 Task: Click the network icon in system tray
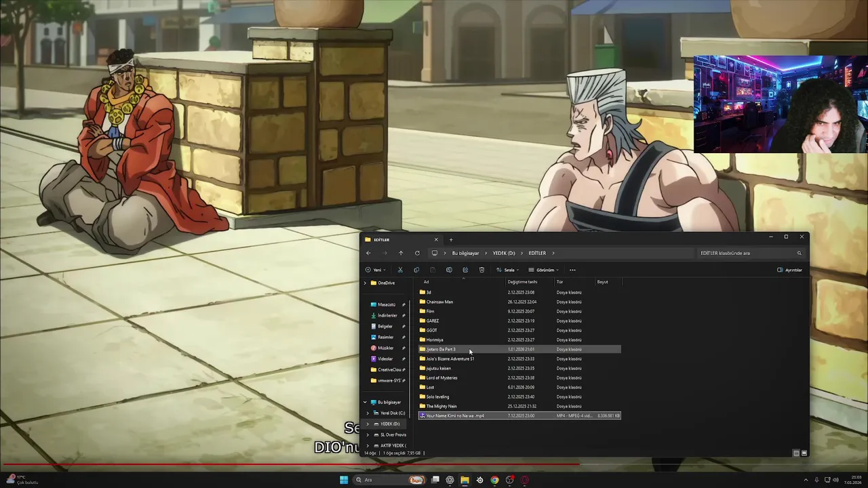click(x=827, y=480)
